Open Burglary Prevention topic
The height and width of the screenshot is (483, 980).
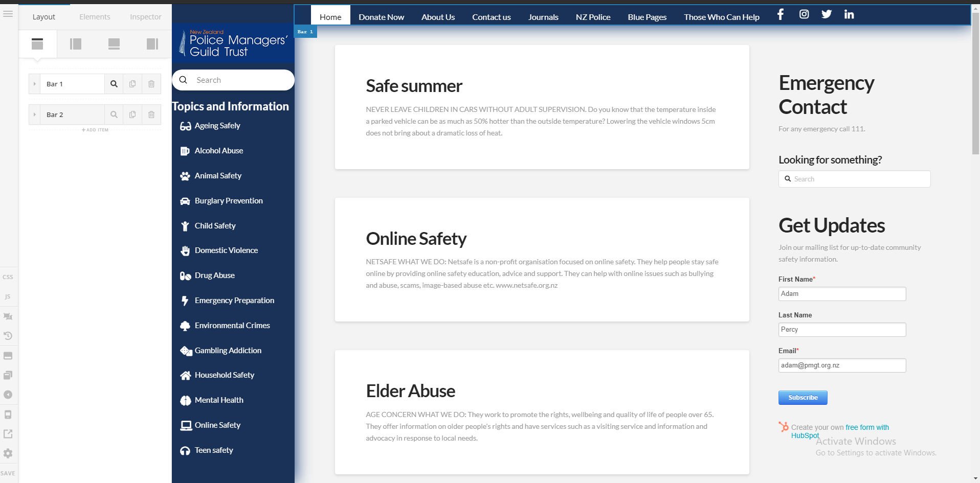pos(229,201)
